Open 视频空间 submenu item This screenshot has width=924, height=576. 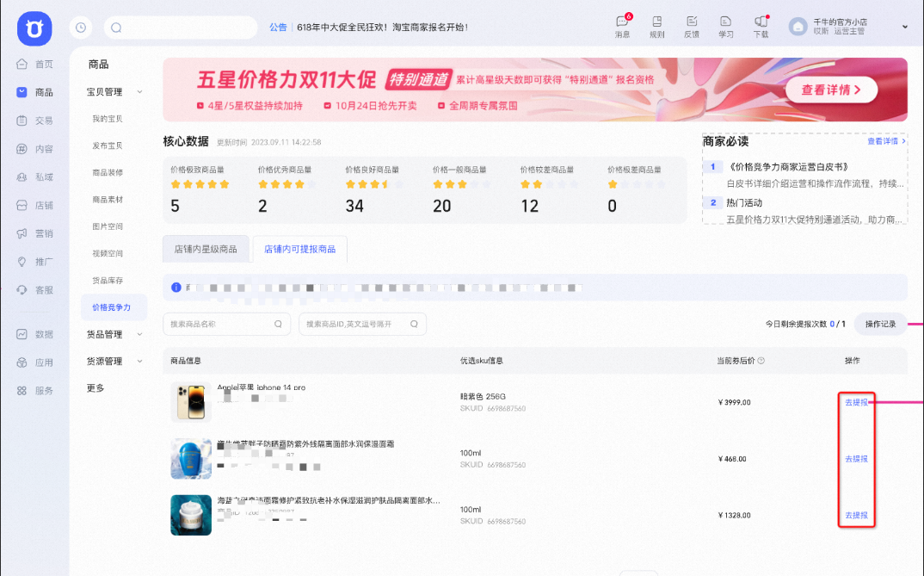tap(108, 253)
